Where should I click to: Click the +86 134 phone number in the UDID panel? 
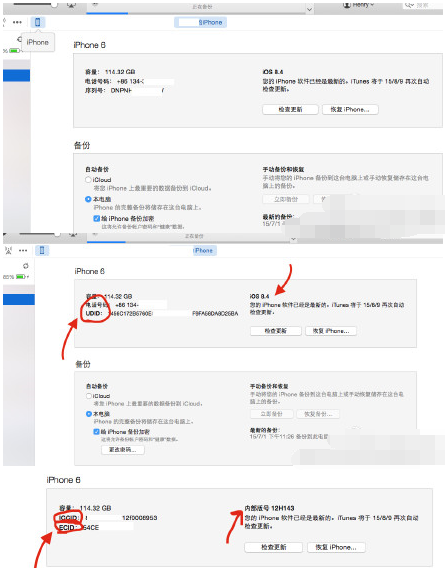tap(127, 305)
